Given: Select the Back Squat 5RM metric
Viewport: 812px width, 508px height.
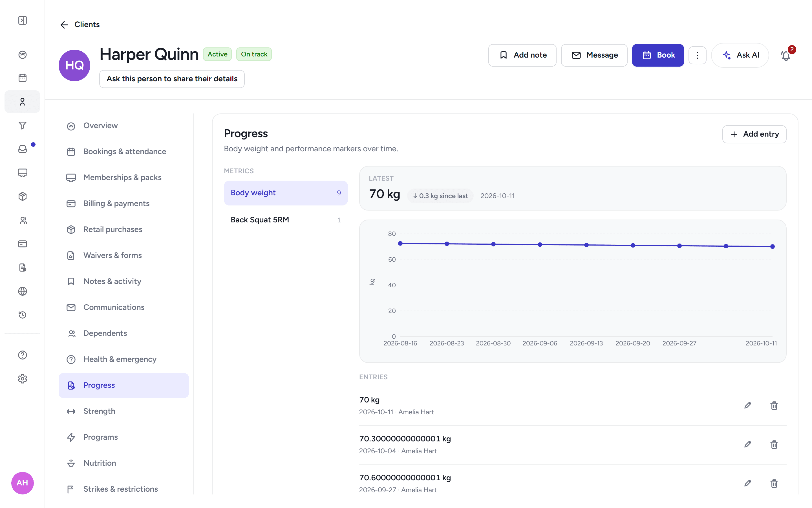Looking at the screenshot, I should pyautogui.click(x=286, y=220).
